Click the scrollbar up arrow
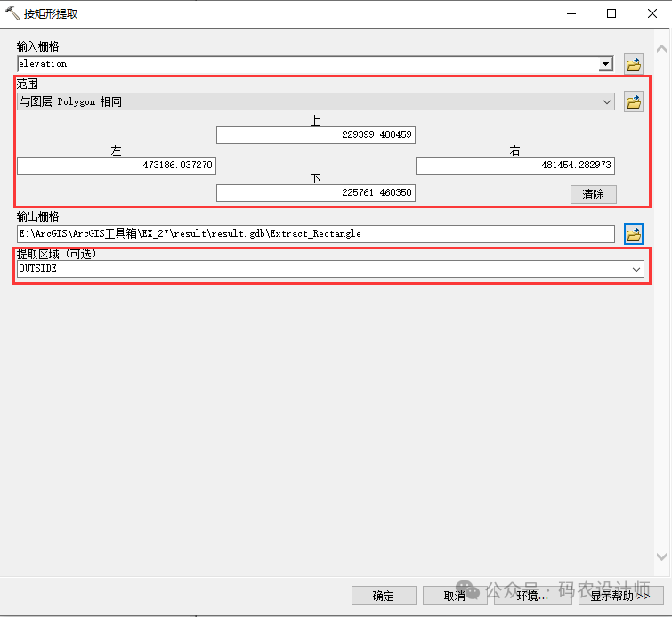This screenshot has height=617, width=672. 662,49
